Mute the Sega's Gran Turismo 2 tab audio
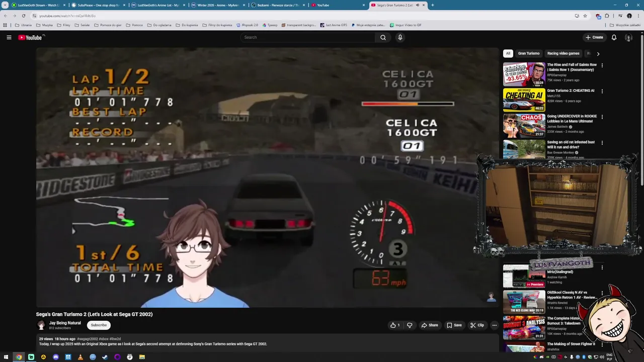644x362 pixels. coord(417,5)
